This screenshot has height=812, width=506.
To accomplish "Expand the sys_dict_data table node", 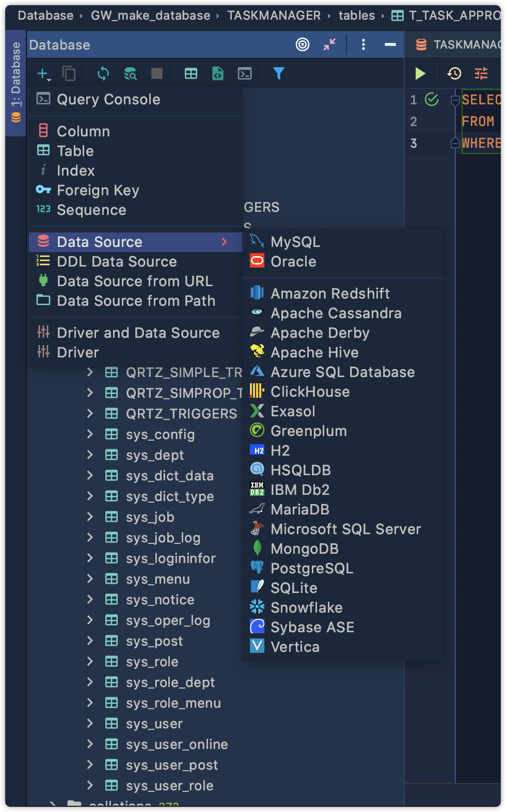I will 90,475.
